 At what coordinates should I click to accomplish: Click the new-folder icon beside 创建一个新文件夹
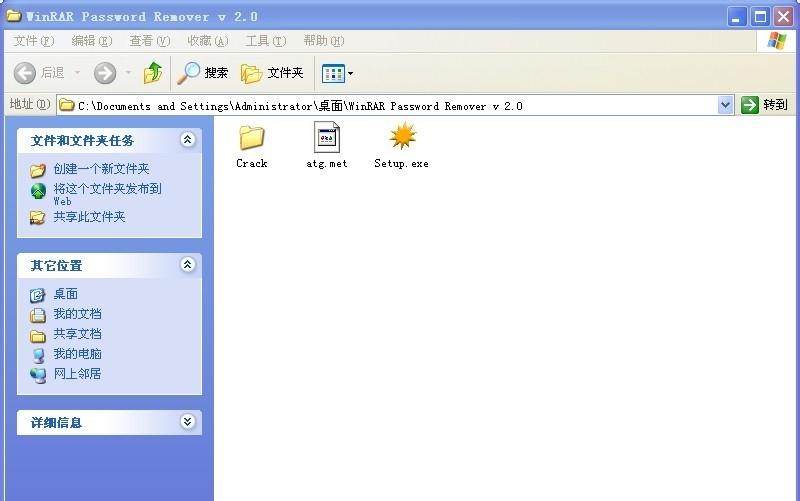pos(38,170)
